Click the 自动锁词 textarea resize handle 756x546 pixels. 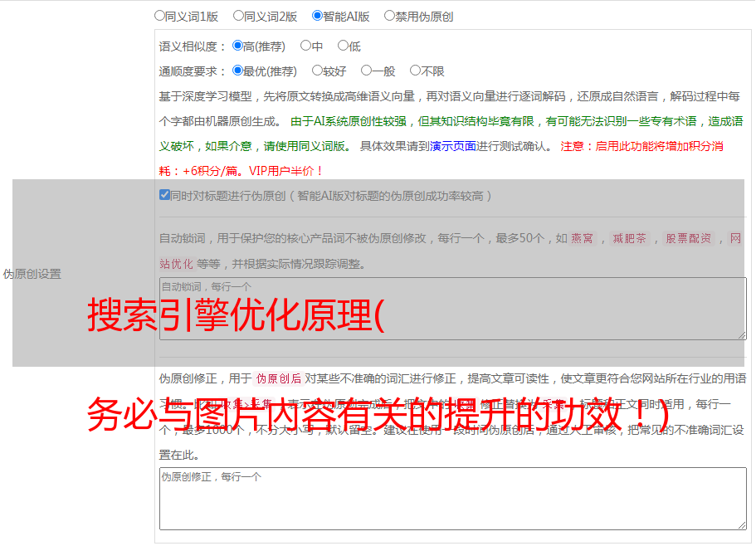[742, 335]
